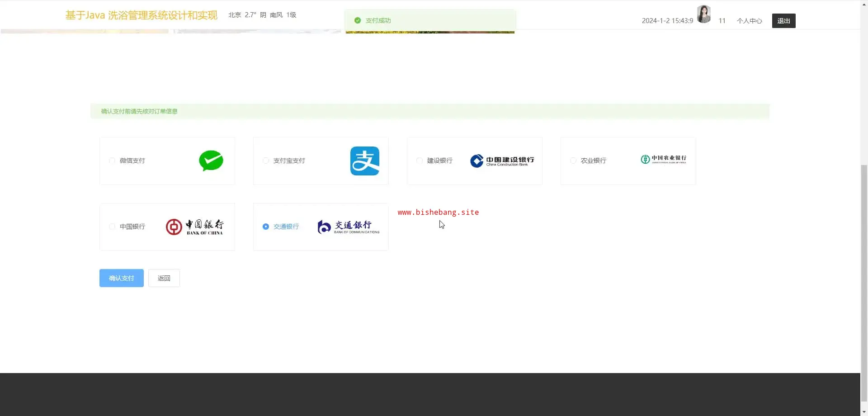Click the 支付宝支付 label text
868x416 pixels.
pos(289,161)
